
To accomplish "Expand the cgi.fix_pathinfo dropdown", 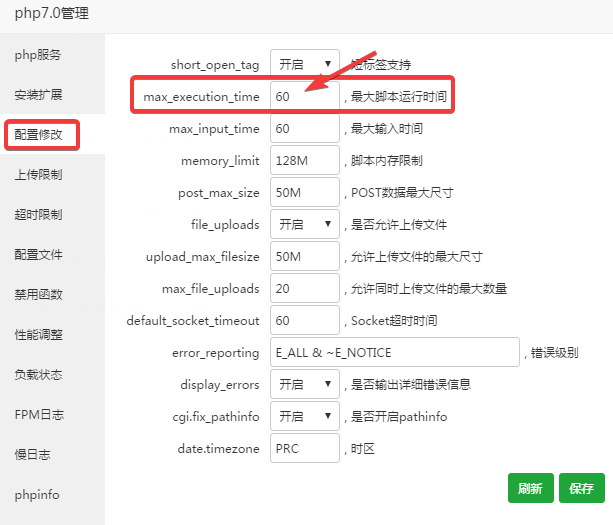I will 304,417.
